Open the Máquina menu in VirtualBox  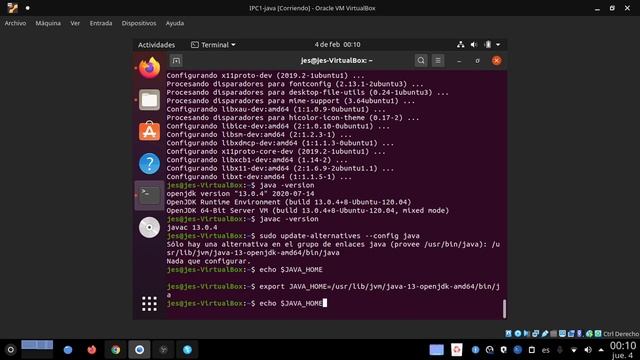(x=48, y=23)
